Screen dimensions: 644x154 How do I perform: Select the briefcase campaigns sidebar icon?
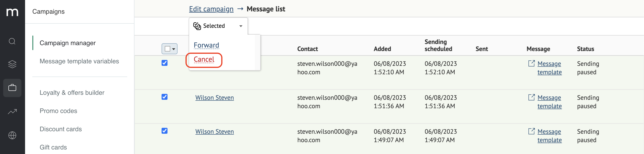point(12,88)
